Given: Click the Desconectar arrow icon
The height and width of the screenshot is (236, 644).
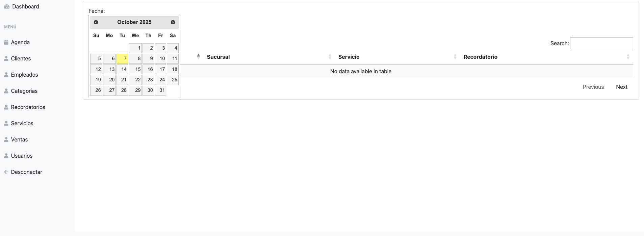Looking at the screenshot, I should point(6,172).
